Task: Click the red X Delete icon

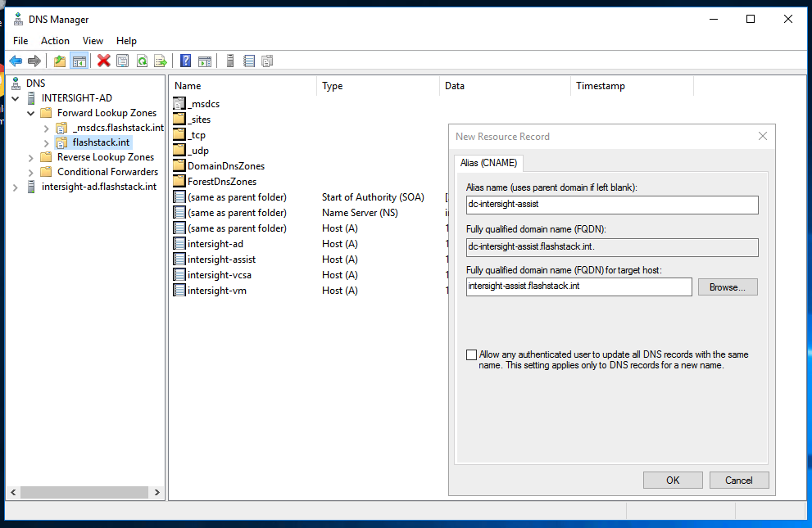Action: pyautogui.click(x=104, y=61)
